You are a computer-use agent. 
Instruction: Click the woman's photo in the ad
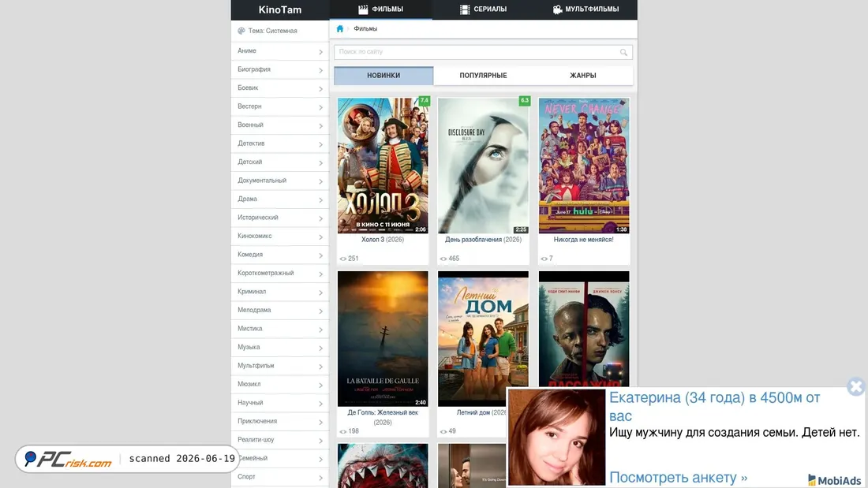[557, 437]
